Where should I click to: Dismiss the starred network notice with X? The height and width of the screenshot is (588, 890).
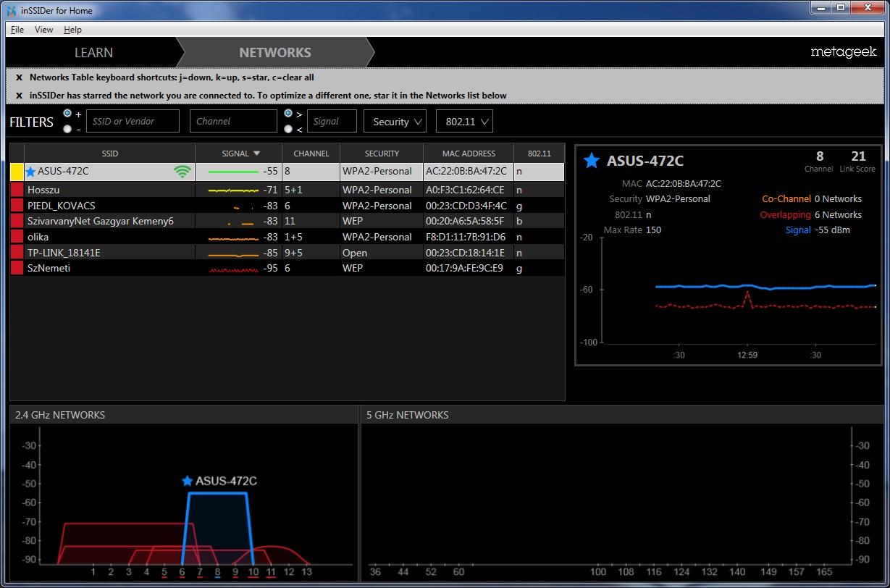click(20, 96)
